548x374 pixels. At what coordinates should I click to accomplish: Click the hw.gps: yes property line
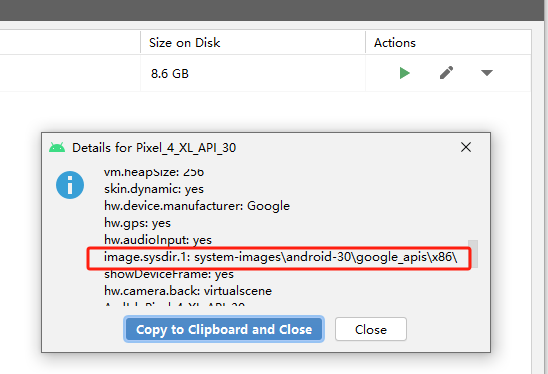tap(137, 223)
